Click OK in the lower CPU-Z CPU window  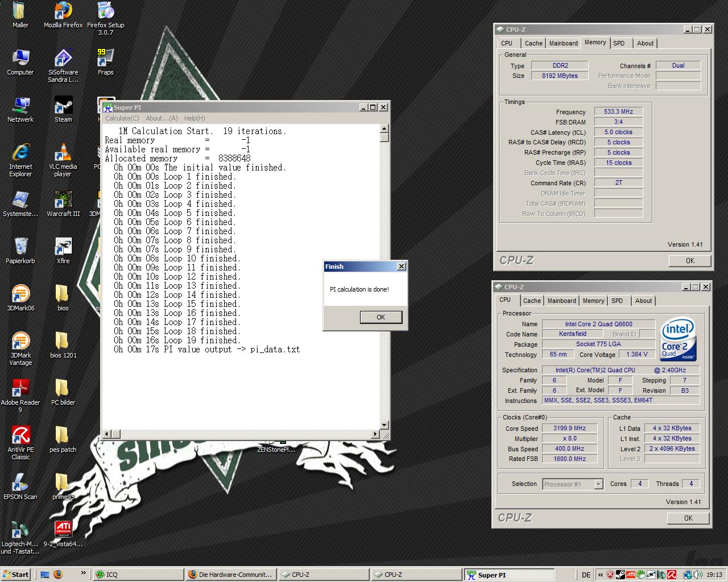[x=688, y=518]
